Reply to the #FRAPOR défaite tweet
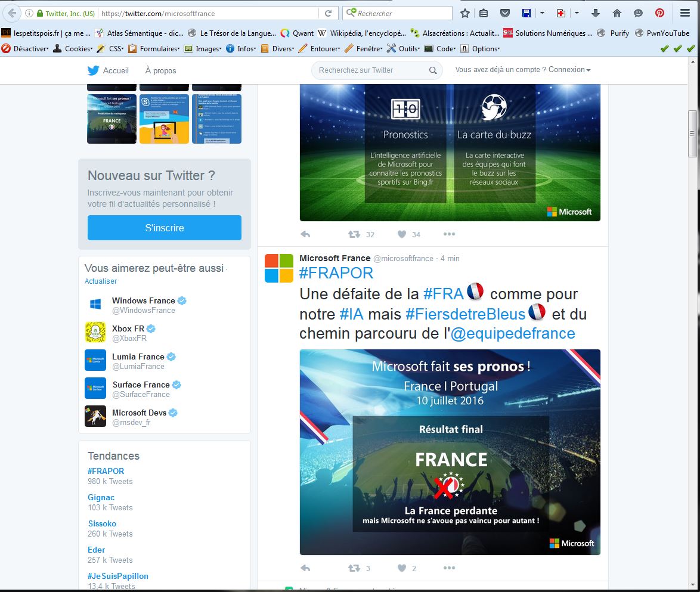 (x=305, y=568)
